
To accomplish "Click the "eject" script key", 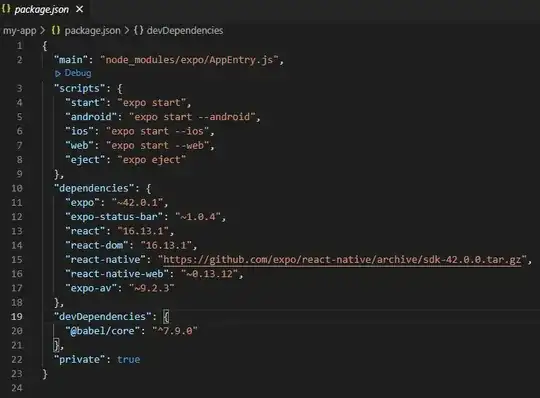I will 85,160.
